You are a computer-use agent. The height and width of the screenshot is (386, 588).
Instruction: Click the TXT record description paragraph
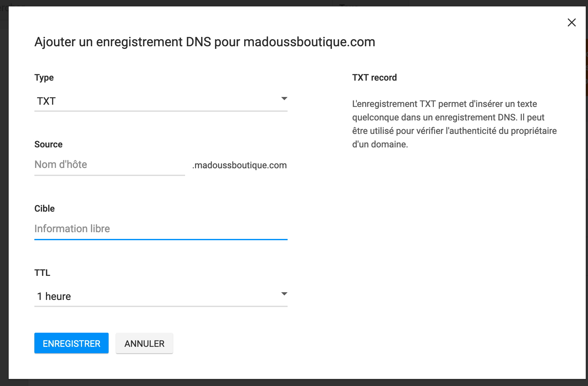tap(454, 124)
